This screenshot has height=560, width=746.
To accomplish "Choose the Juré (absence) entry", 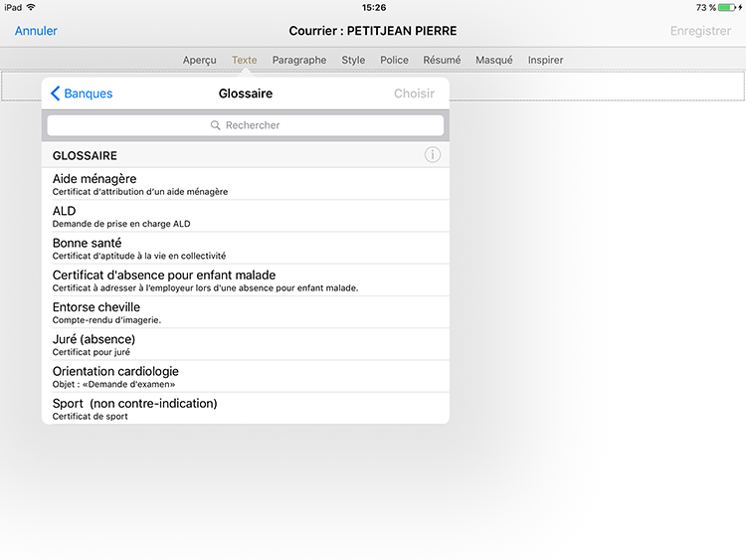I will tap(245, 344).
